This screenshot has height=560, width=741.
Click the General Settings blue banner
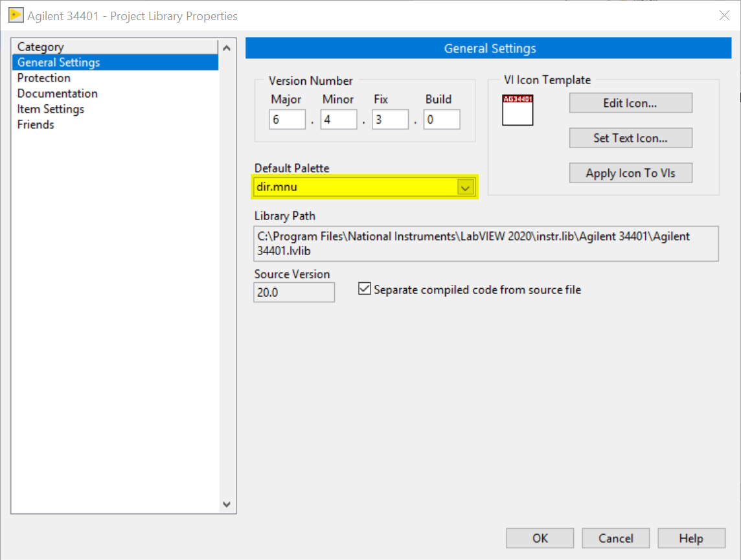click(x=488, y=48)
